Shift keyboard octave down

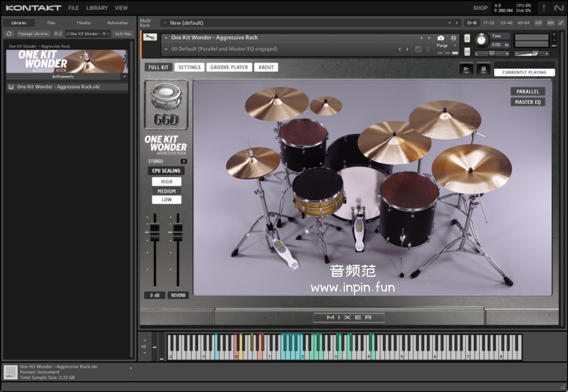pos(144,353)
